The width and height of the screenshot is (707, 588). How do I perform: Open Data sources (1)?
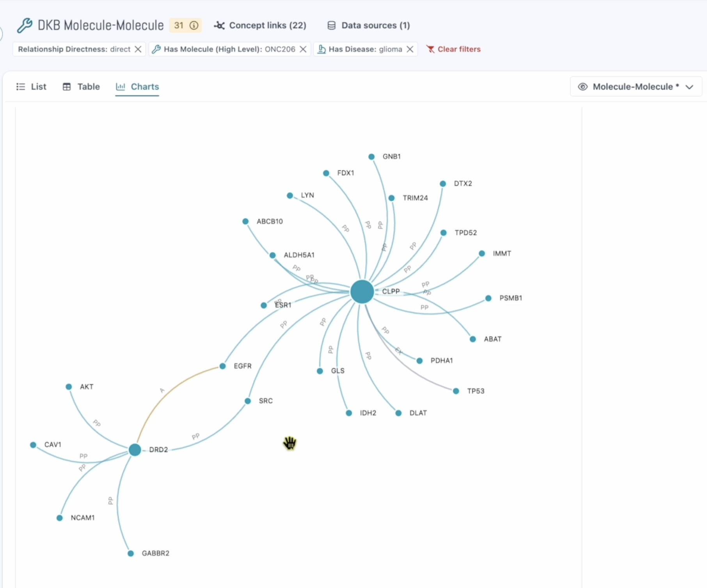tap(369, 25)
